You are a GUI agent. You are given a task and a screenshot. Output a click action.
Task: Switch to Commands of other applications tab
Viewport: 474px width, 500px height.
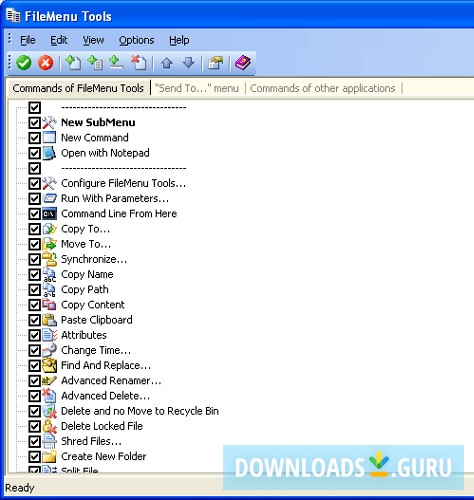point(323,88)
